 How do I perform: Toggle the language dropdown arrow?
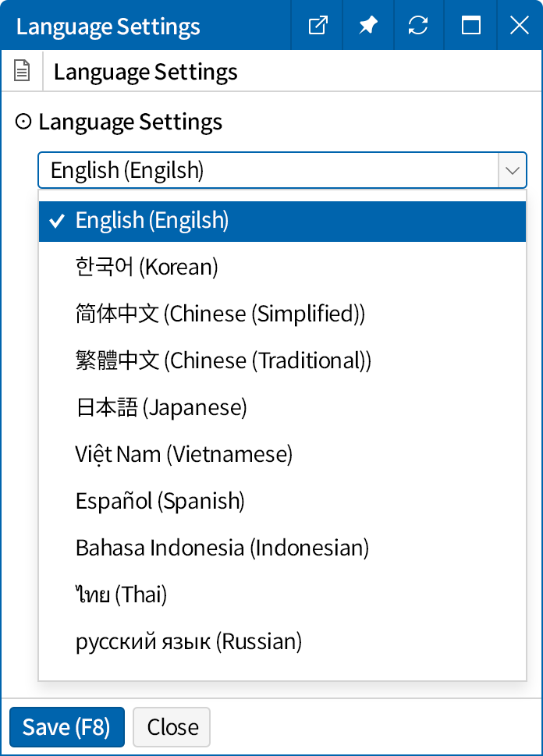[512, 170]
